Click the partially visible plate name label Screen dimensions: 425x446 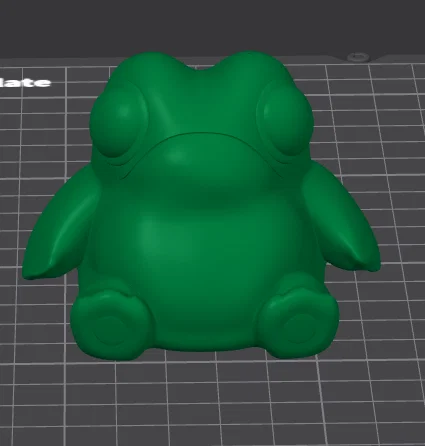coord(25,82)
